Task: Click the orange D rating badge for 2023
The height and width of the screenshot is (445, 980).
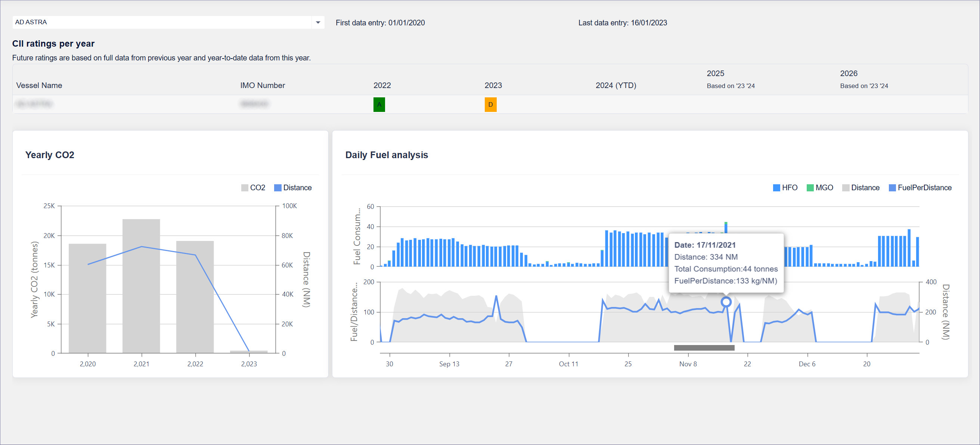Action: click(490, 104)
